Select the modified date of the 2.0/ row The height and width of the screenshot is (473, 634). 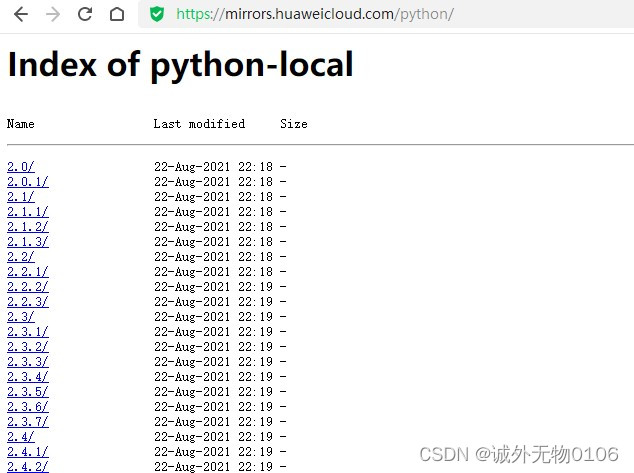(213, 167)
